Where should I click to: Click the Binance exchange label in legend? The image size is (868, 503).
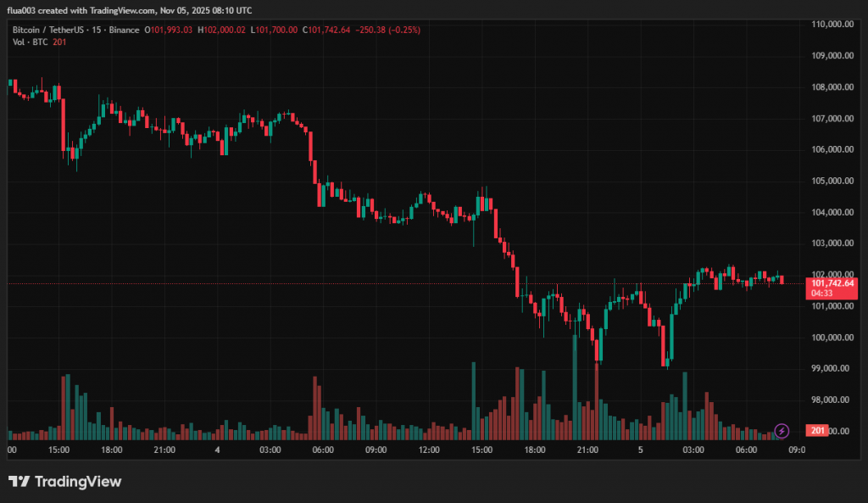[122, 30]
